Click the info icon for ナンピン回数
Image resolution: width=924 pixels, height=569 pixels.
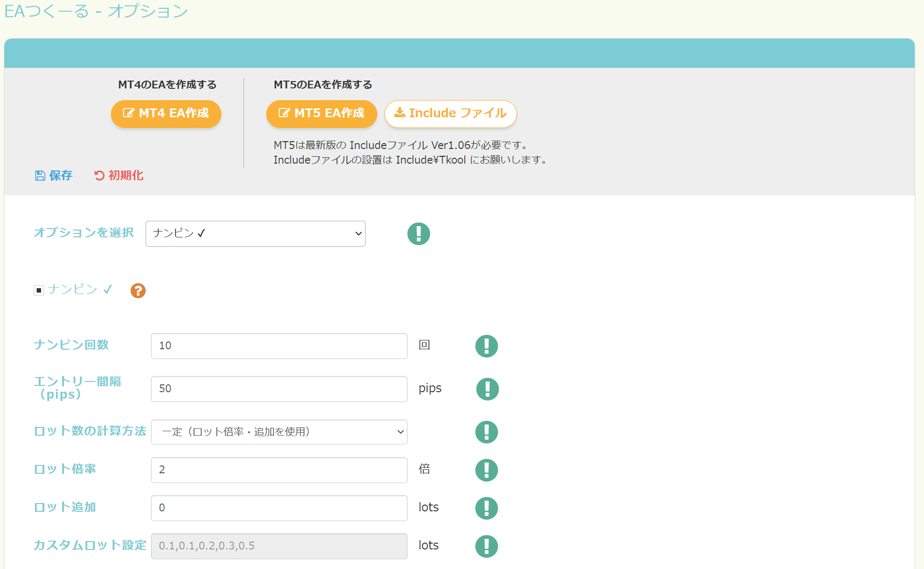point(486,346)
